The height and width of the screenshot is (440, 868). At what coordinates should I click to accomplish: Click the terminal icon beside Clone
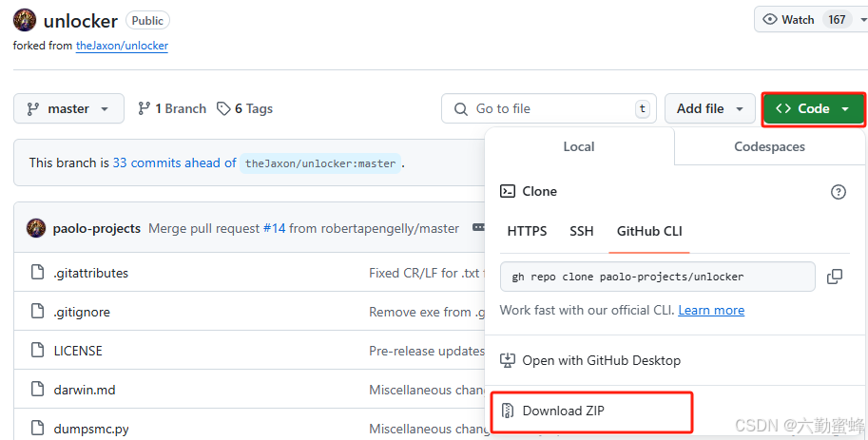pos(507,191)
